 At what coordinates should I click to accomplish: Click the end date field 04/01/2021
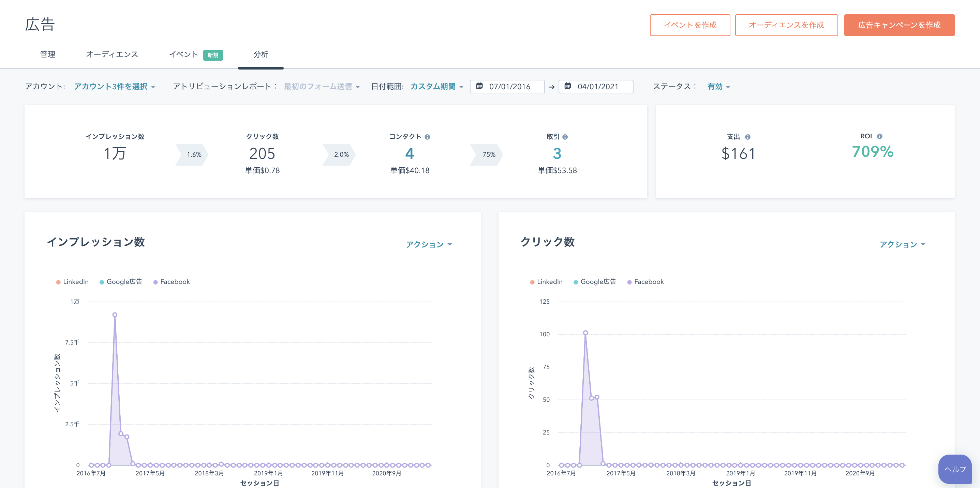tap(595, 86)
